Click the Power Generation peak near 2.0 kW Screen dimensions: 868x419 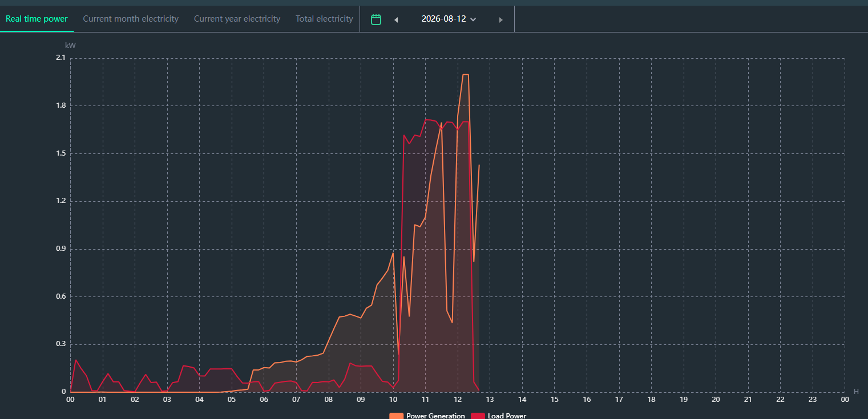466,75
